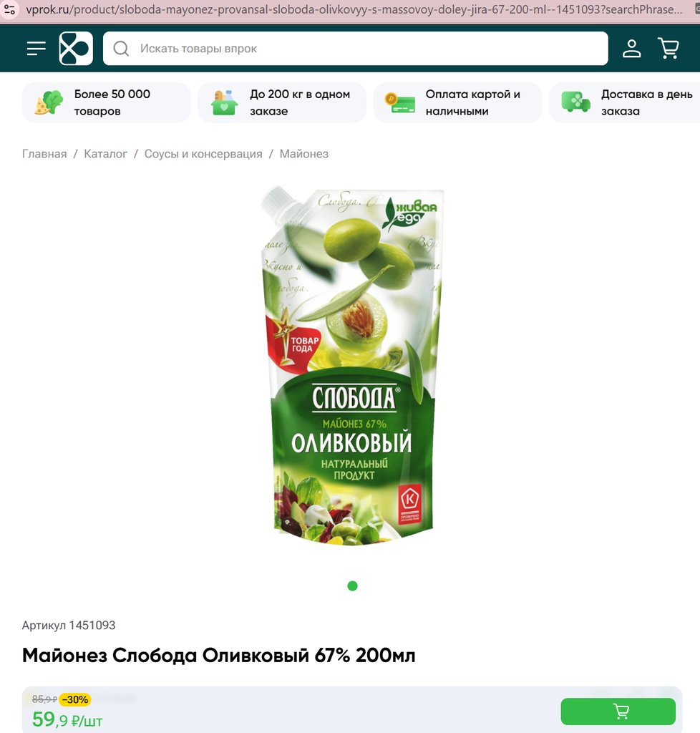Click the browser site settings icon
Viewport: 700px width, 733px height.
9,9
